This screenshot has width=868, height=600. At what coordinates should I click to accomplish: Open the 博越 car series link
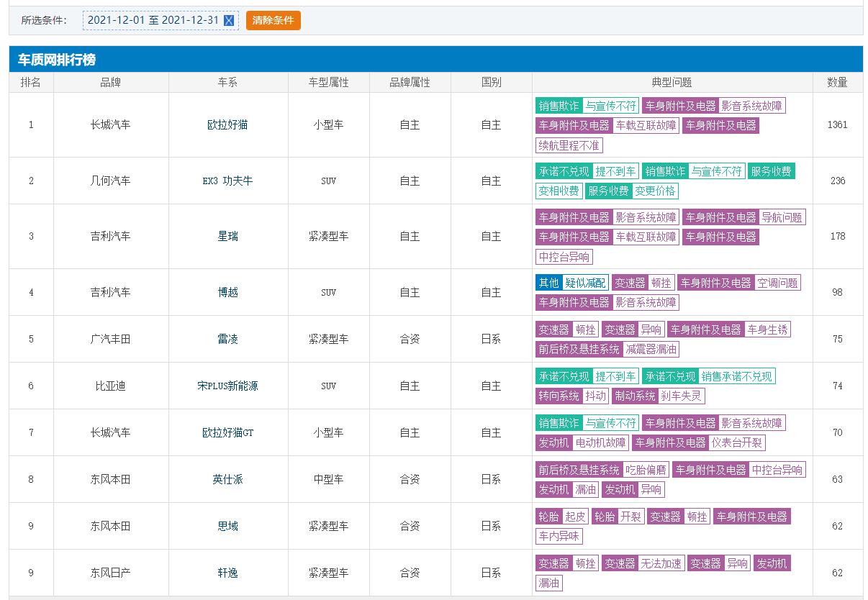(227, 292)
